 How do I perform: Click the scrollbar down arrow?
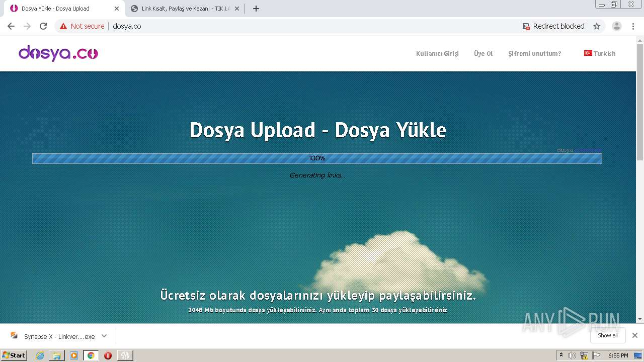[640, 319]
